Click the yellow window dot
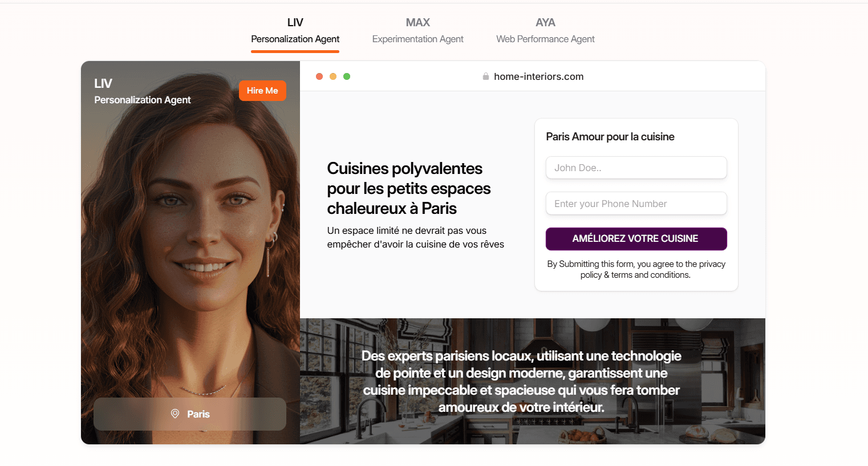The image size is (868, 466). (x=333, y=76)
